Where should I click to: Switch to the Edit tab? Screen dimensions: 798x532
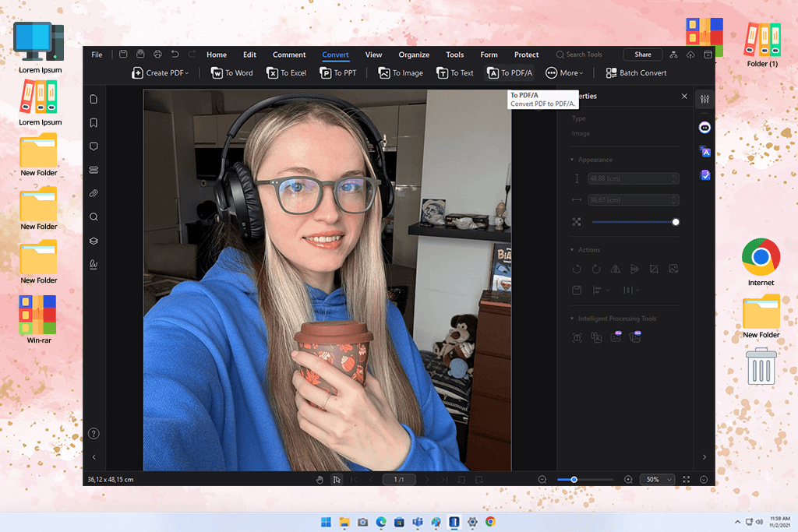[249, 55]
